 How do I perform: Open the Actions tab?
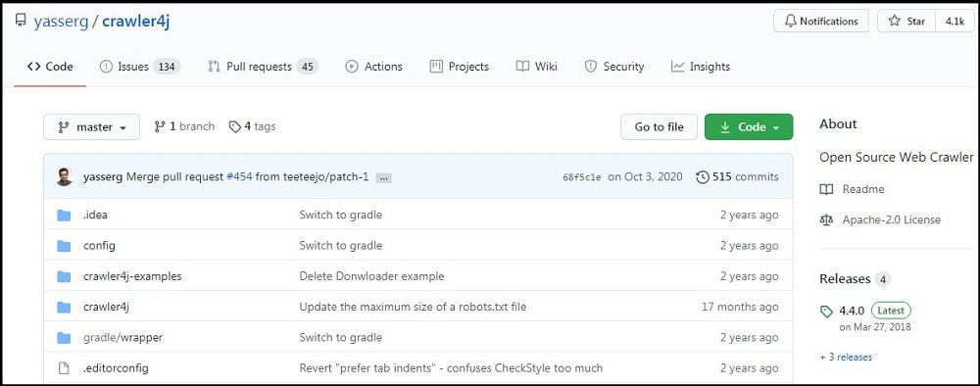(373, 67)
